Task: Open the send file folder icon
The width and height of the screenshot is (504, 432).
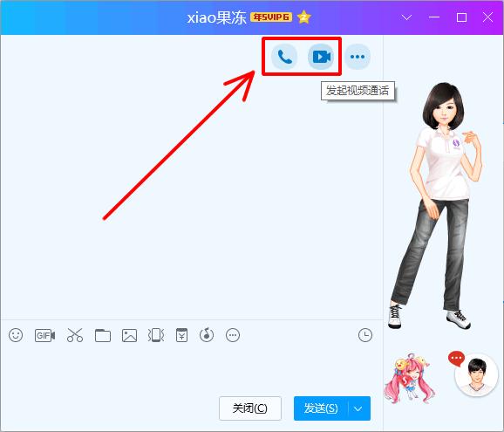Action: 103,335
